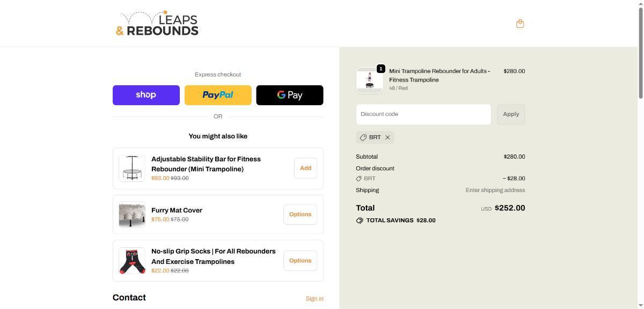This screenshot has width=644, height=309.
Task: Select Google Pay express checkout
Action: [290, 95]
